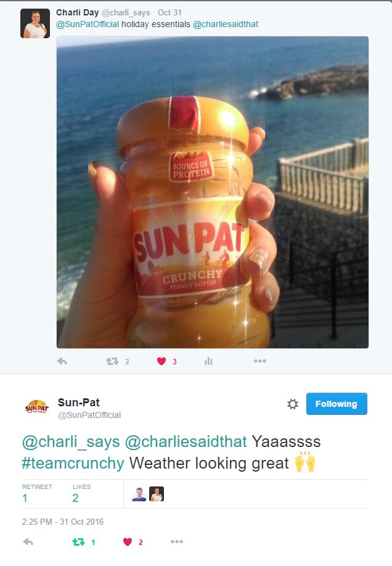Open #teamcrunchy hashtag
This screenshot has width=392, height=566.
[73, 463]
